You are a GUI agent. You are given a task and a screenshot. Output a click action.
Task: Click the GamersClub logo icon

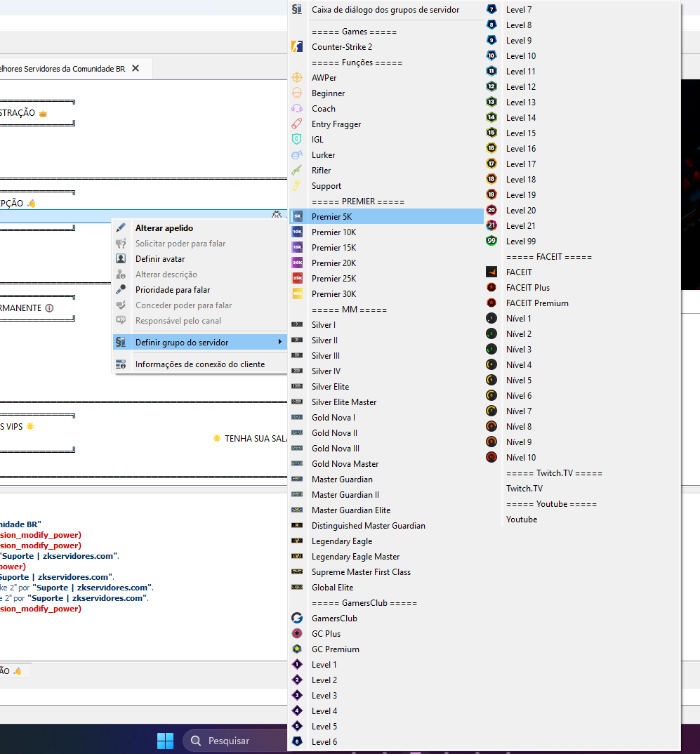pos(297,619)
